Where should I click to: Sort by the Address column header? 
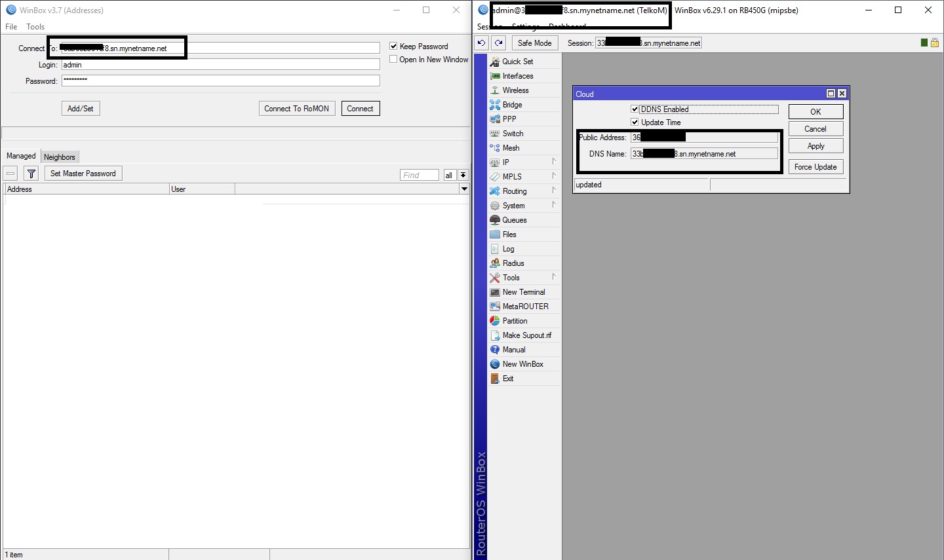coord(87,189)
